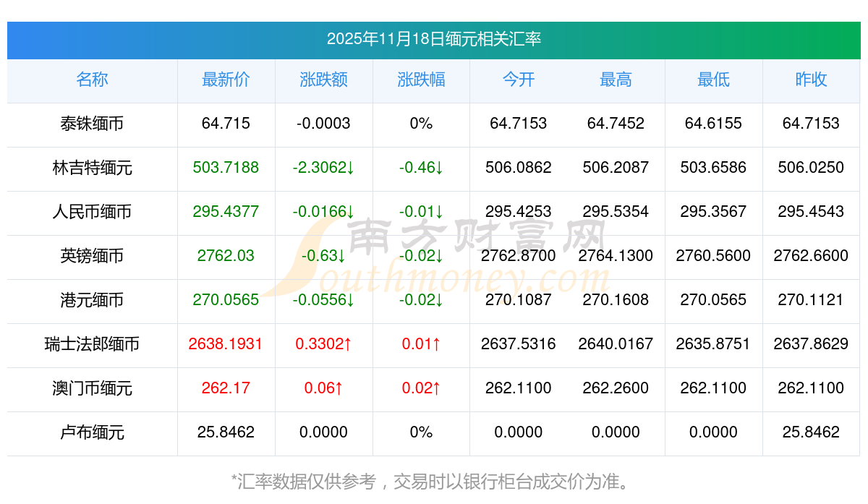Click the 人民币缅币 row name
The width and height of the screenshot is (868, 504).
[92, 212]
